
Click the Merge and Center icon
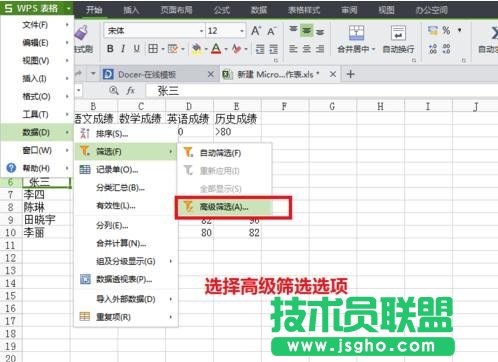[x=356, y=33]
